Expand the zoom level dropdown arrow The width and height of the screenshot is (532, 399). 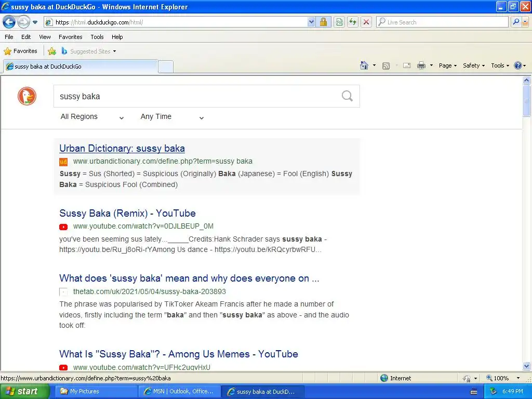click(518, 378)
